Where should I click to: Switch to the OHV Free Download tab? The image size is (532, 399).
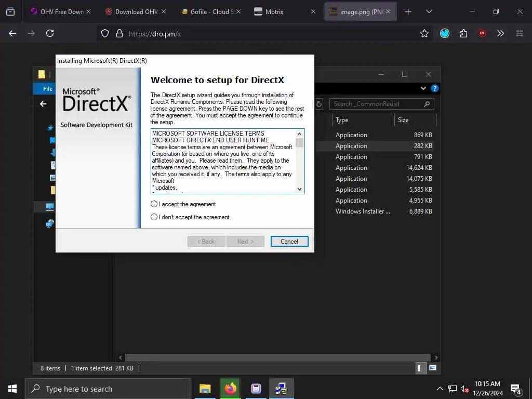[x=61, y=11]
